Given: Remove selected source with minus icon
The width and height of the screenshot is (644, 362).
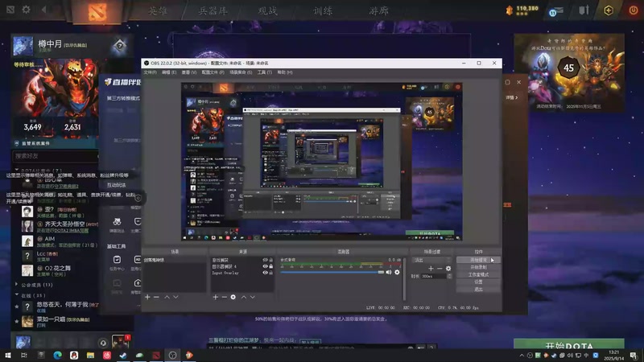Looking at the screenshot, I should pyautogui.click(x=225, y=297).
